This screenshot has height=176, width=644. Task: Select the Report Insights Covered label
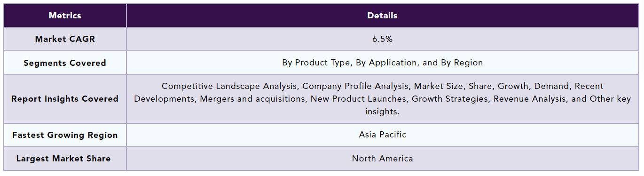pos(65,99)
